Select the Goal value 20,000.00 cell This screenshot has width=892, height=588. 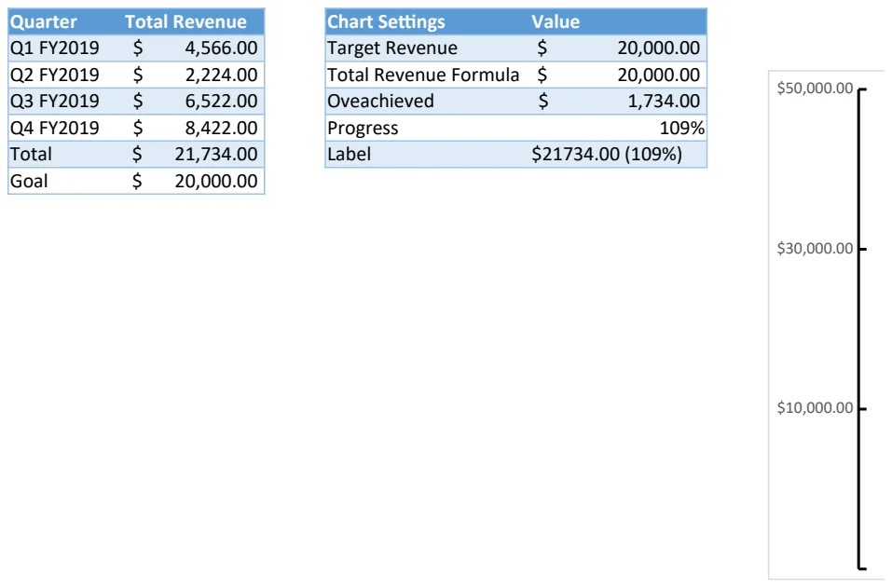tap(194, 181)
